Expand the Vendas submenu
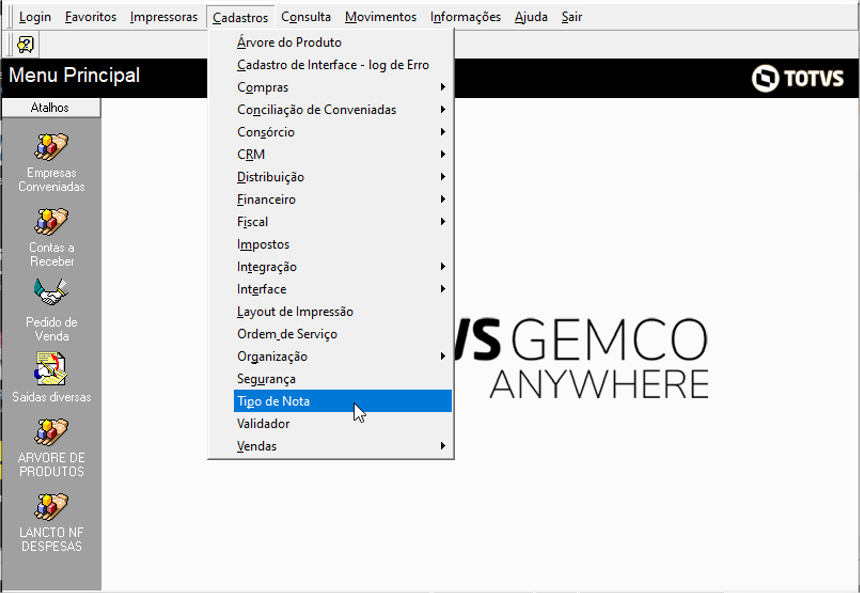 (343, 446)
